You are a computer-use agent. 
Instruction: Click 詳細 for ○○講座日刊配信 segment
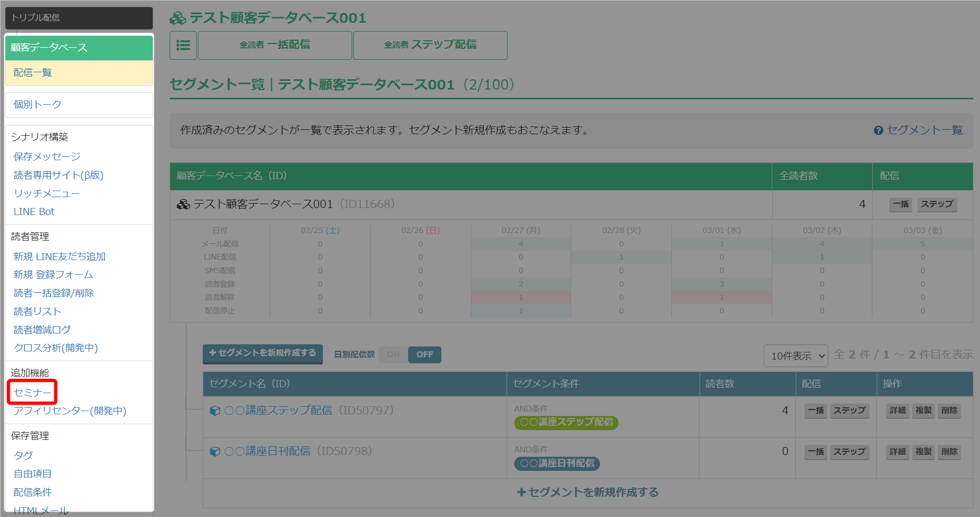[x=897, y=452]
